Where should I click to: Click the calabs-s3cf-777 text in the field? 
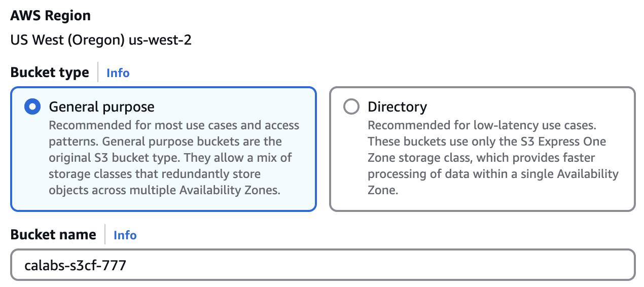(75, 265)
